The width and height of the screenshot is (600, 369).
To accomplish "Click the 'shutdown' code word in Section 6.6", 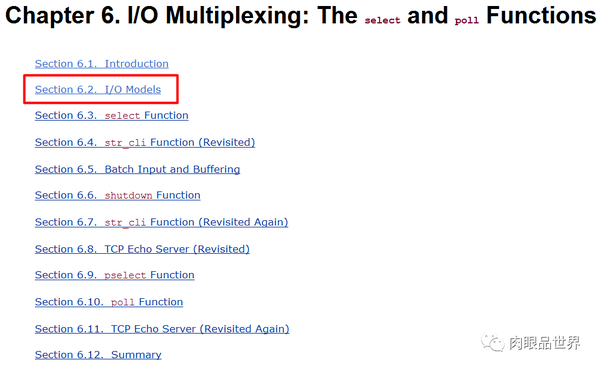I will (x=128, y=195).
